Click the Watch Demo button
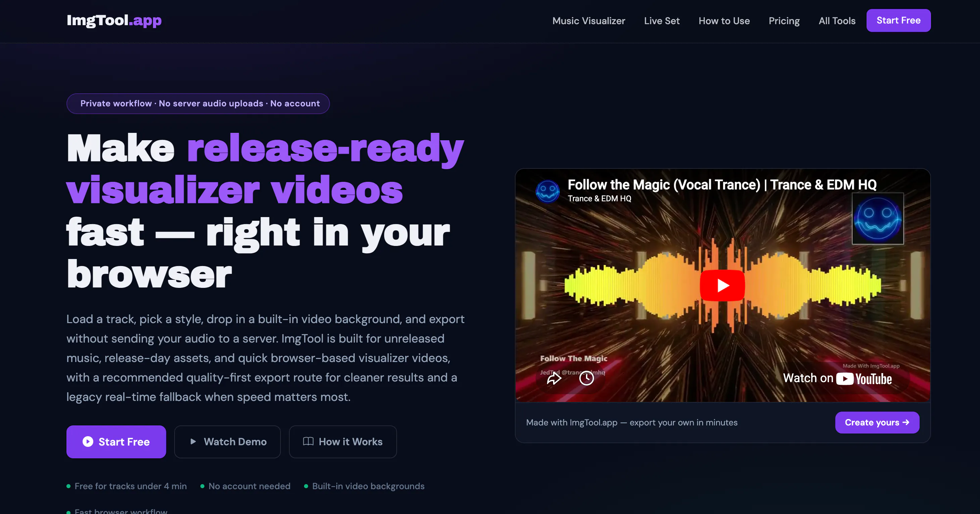Image resolution: width=980 pixels, height=514 pixels. 228,442
